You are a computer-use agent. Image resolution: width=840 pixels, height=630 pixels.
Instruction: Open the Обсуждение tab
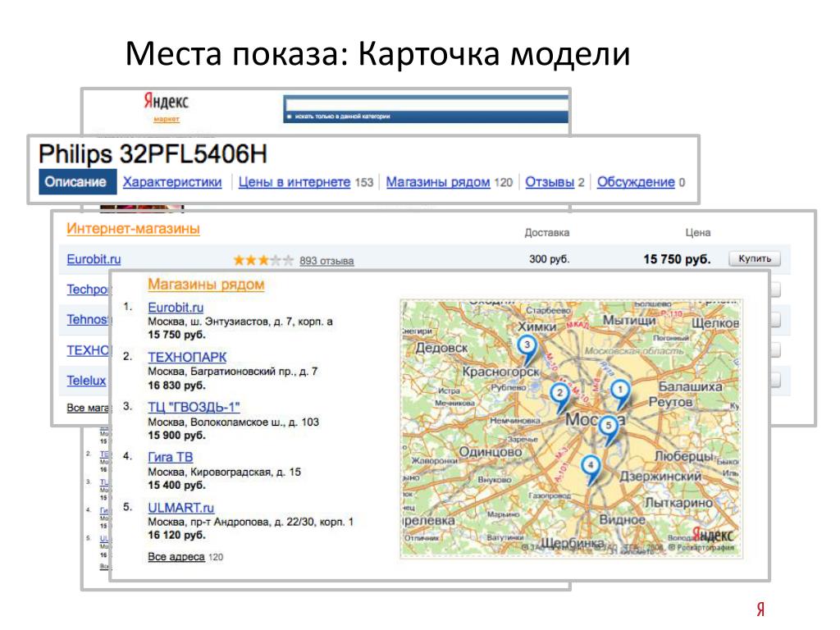tap(636, 182)
